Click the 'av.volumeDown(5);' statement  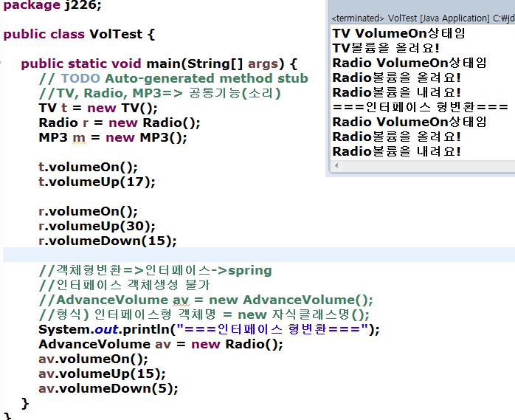[108, 388]
